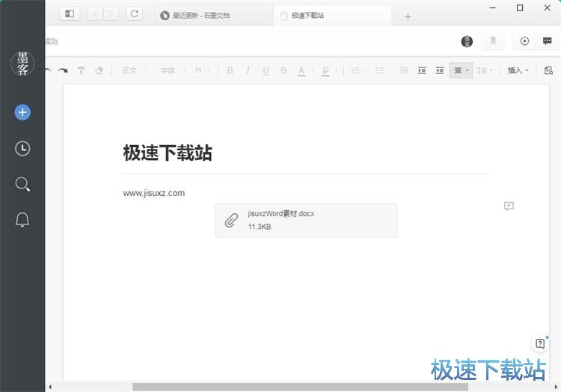Click the help question mark button
The image size is (561, 392).
(541, 343)
